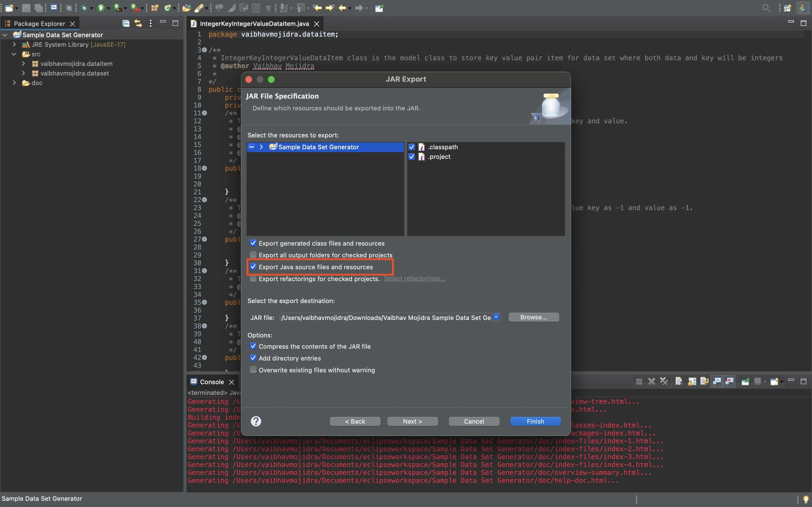Image resolution: width=812 pixels, height=507 pixels.
Task: Expand Sample Data Set Generator in dialog
Action: click(261, 147)
